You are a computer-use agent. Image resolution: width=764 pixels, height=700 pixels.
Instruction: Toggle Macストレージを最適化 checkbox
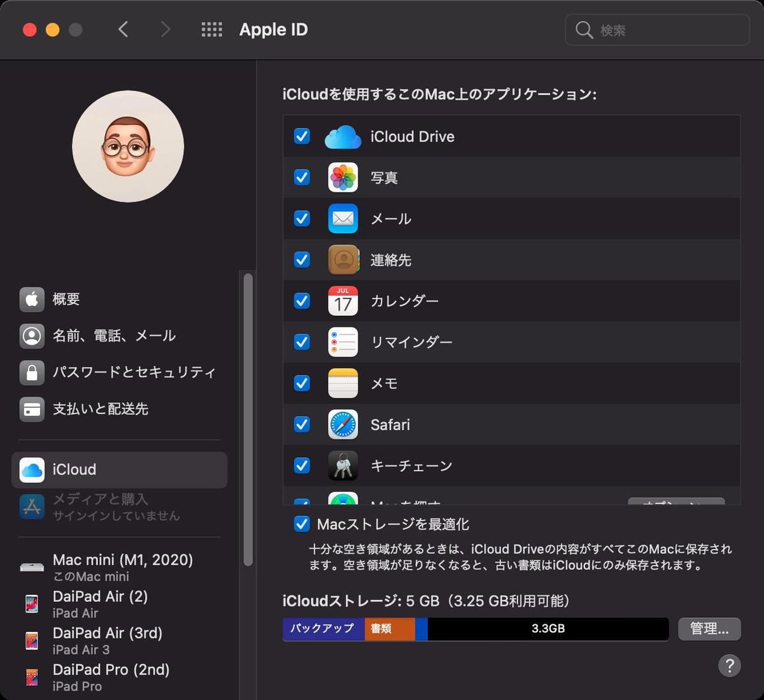click(x=302, y=524)
